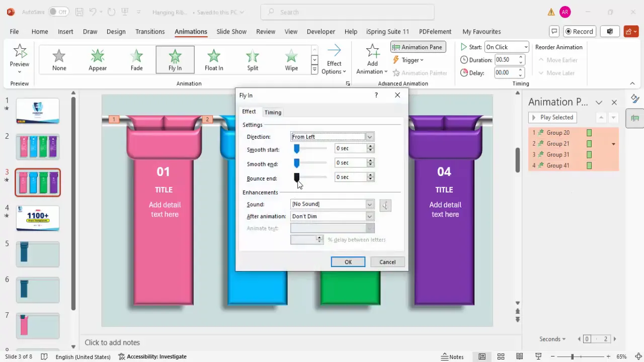The image size is (644, 362).
Task: Select the Fly In animation effect
Action: coord(175,60)
